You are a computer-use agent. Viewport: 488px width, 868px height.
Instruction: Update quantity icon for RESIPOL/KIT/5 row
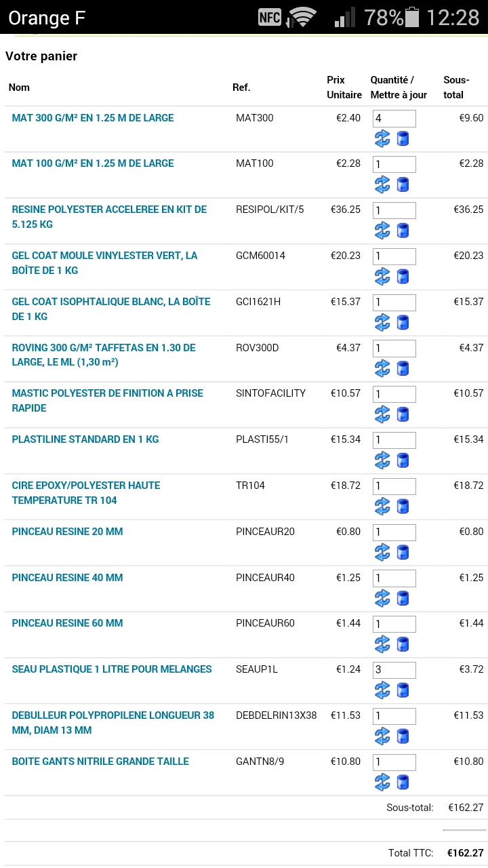(382, 231)
